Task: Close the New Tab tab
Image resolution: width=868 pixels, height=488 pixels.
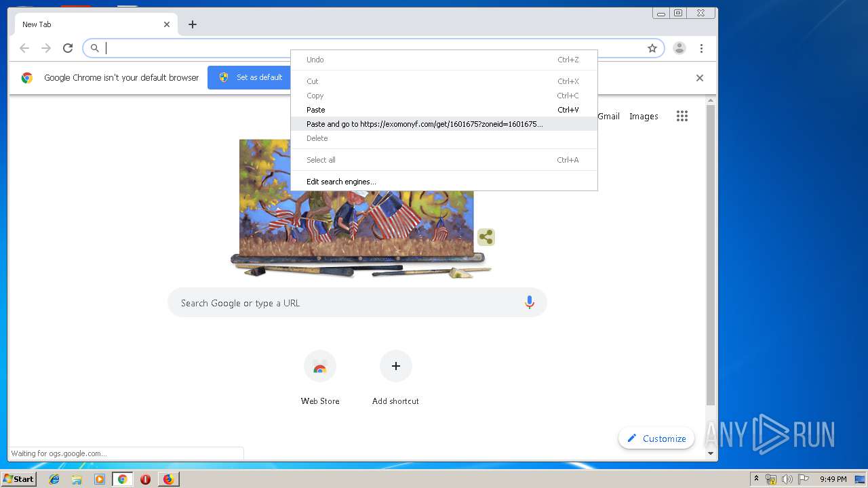Action: tap(167, 24)
